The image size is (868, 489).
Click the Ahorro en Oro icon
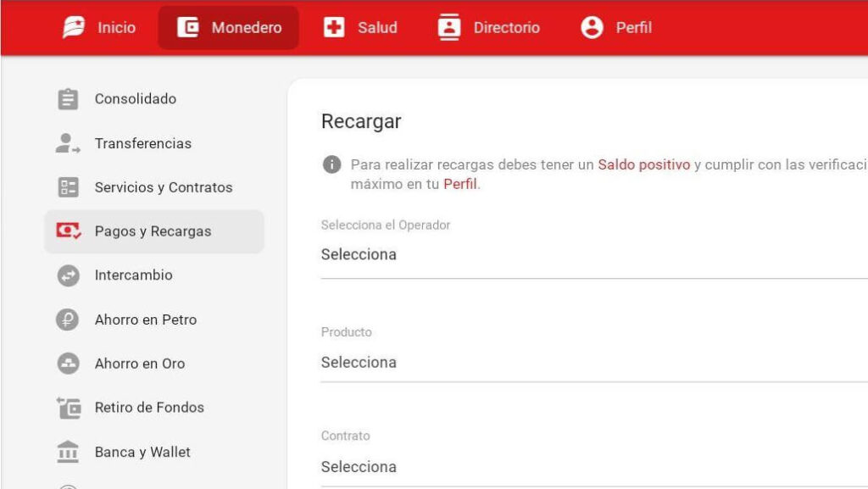click(68, 364)
